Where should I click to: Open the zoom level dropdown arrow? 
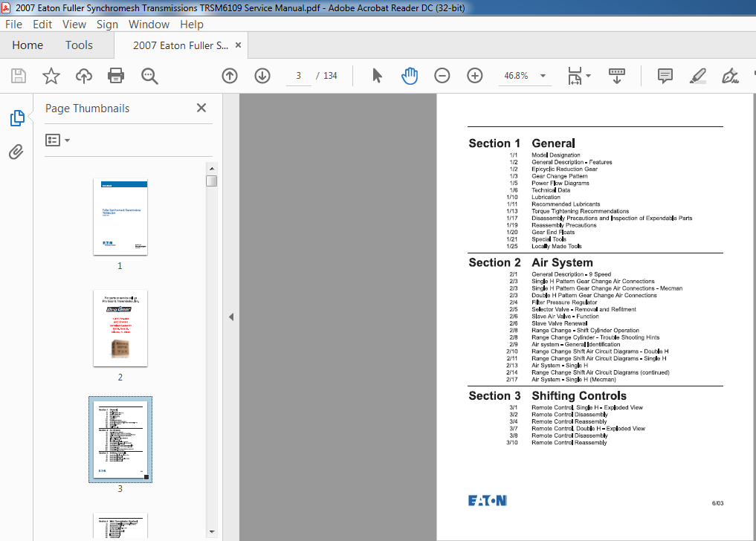[x=543, y=76]
